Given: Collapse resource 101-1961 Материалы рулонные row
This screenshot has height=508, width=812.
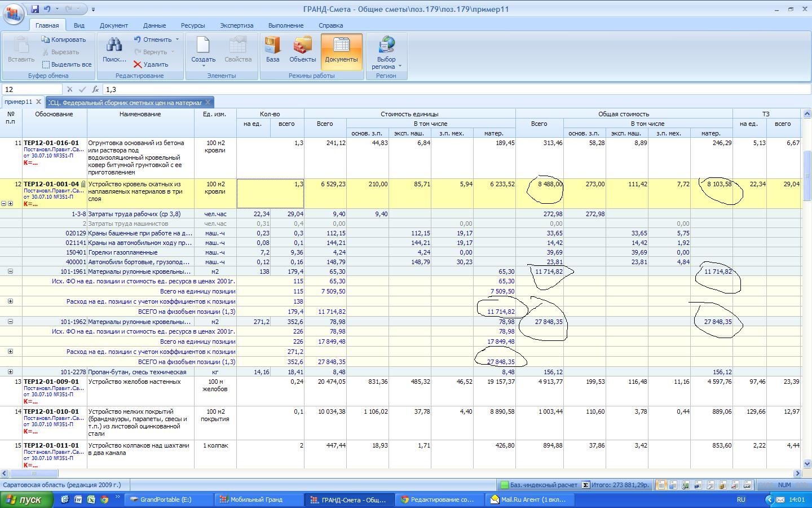Looking at the screenshot, I should click(x=10, y=271).
